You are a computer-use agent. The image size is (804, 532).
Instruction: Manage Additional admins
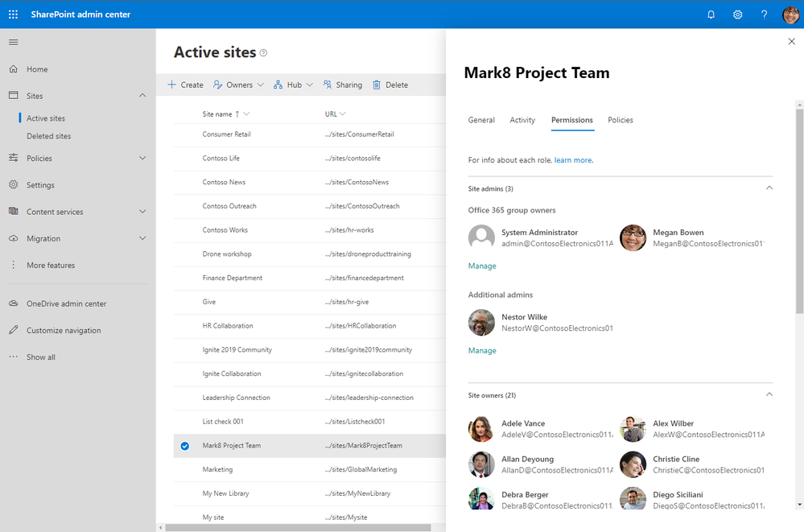pyautogui.click(x=482, y=350)
